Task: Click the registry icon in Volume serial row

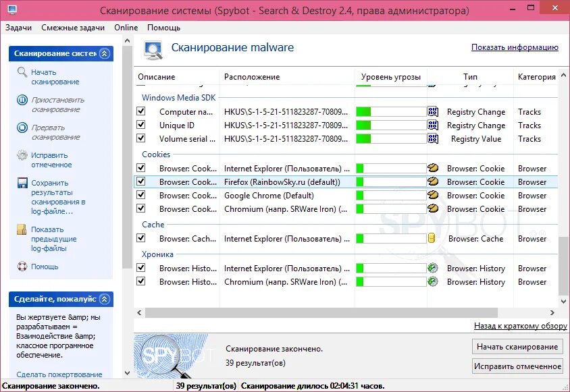Action: pyautogui.click(x=433, y=138)
